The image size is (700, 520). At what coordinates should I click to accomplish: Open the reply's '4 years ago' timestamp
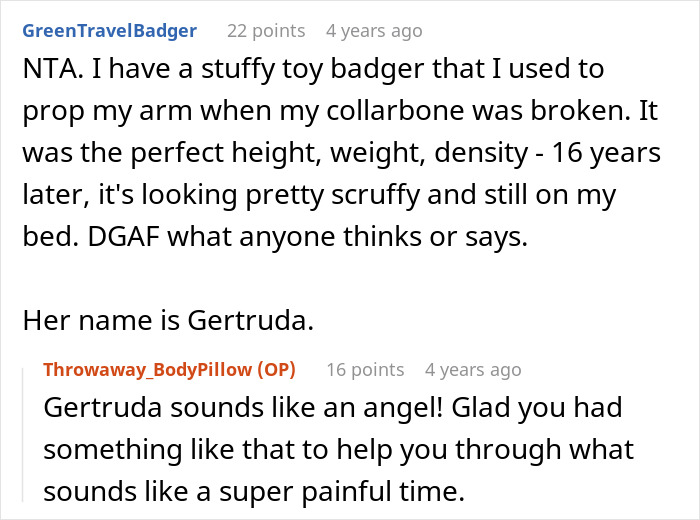coord(473,370)
